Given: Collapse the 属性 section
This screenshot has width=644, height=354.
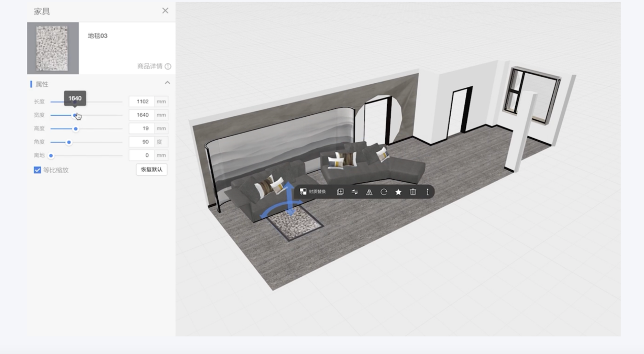Looking at the screenshot, I should [x=167, y=83].
